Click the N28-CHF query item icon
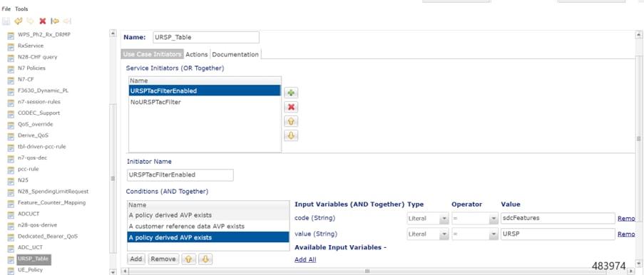Viewport: 644px width, 275px height. [11, 58]
